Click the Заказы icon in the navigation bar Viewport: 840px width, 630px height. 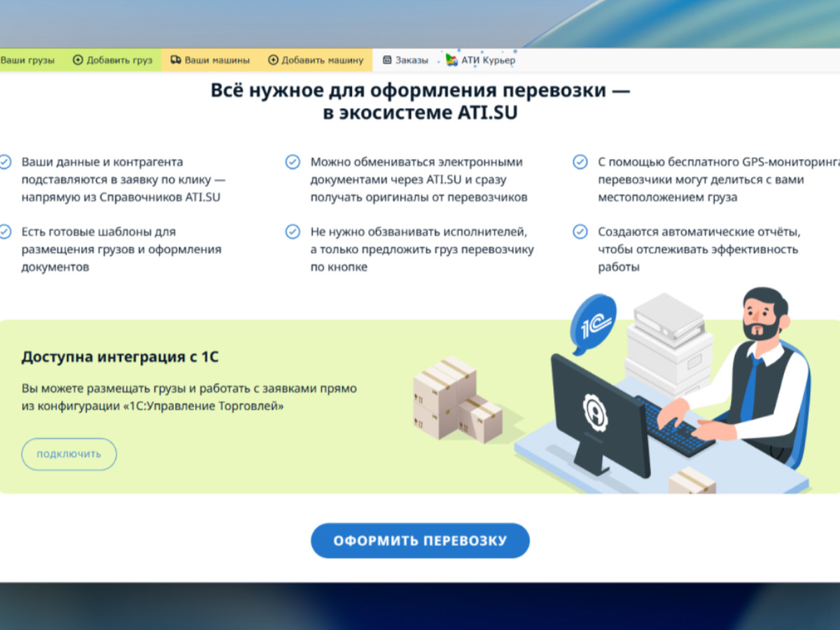point(387,60)
